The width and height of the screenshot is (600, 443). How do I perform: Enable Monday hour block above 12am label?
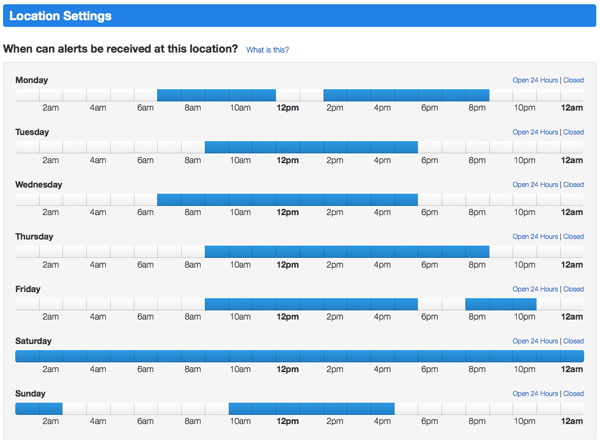tap(572, 95)
